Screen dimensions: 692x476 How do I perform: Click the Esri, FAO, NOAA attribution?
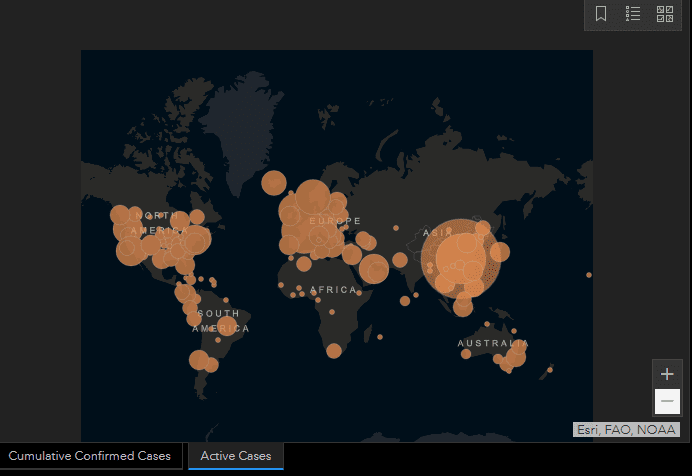[626, 430]
